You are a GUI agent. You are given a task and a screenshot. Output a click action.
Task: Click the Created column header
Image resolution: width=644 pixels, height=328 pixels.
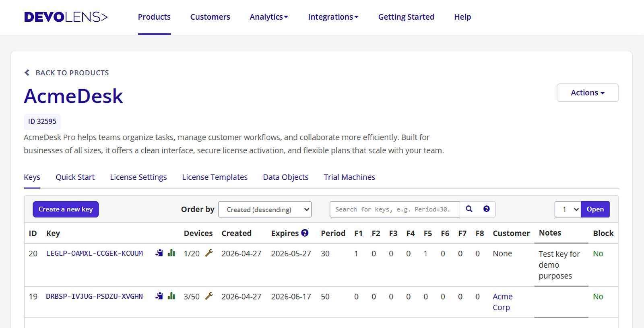coord(236,233)
